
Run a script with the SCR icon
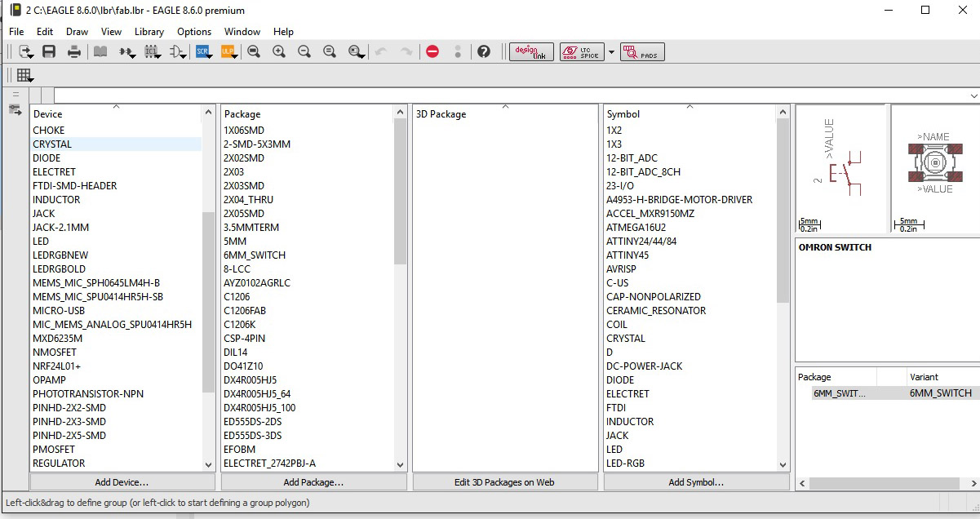pyautogui.click(x=203, y=51)
